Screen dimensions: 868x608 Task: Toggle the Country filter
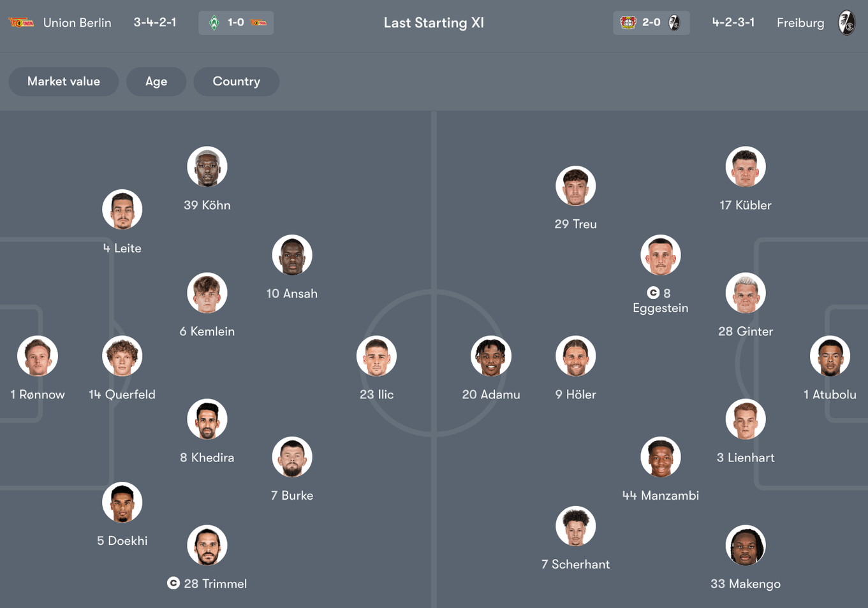(236, 82)
